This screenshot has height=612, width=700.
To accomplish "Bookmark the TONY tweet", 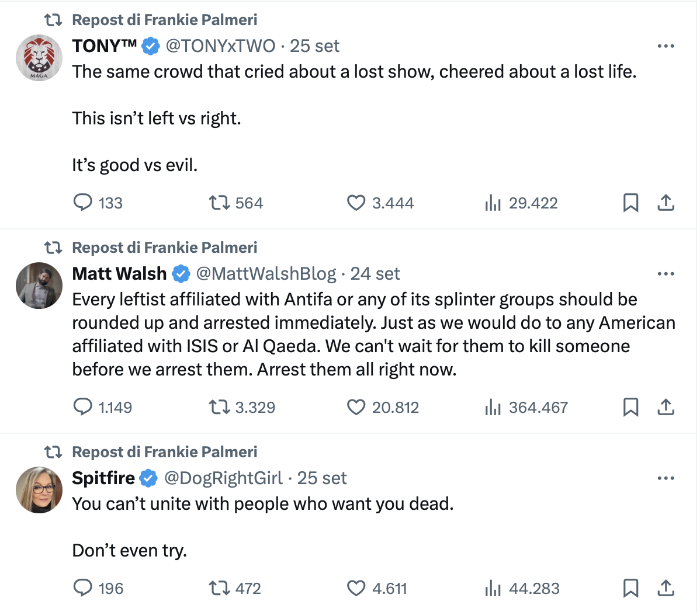I will [630, 203].
